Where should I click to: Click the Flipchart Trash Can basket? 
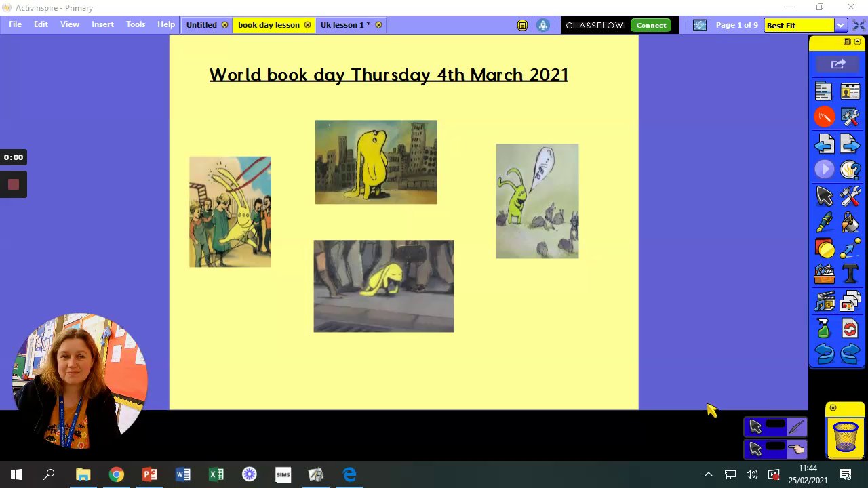point(845,436)
